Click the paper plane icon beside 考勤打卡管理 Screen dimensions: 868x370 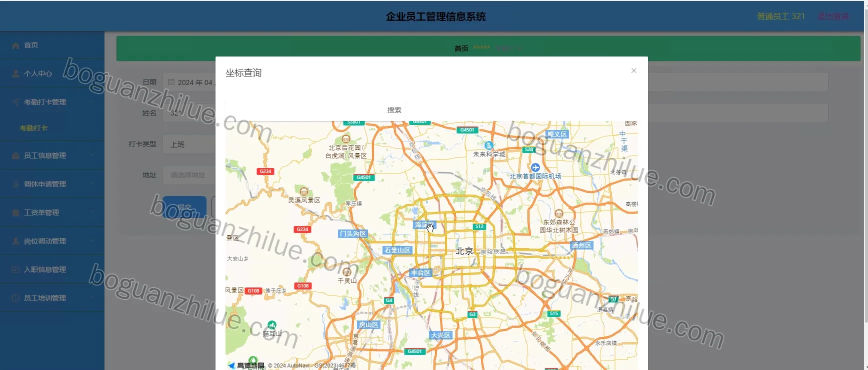click(15, 102)
